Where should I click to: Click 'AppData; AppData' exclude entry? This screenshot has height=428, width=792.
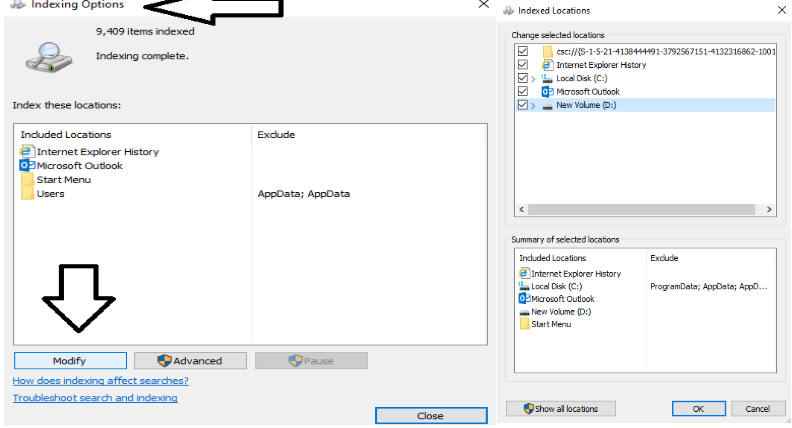tap(304, 194)
